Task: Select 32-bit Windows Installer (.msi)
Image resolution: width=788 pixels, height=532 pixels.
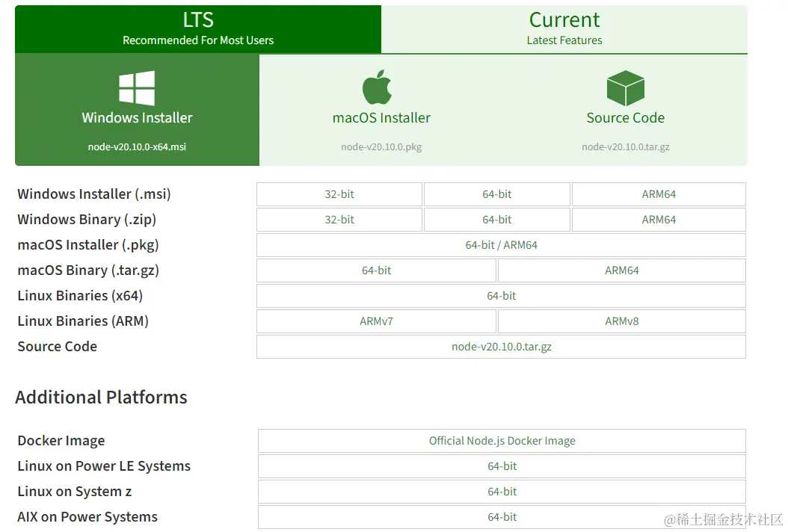Action: 339,194
